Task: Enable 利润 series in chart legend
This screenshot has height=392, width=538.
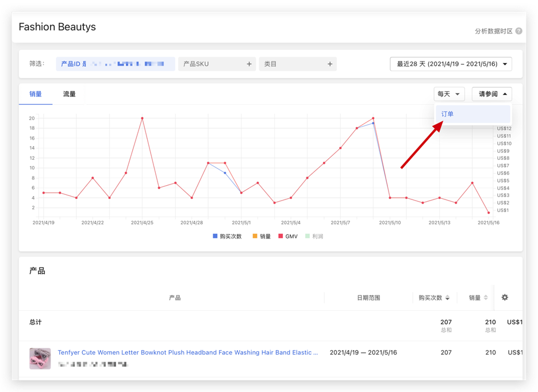Action: tap(314, 236)
